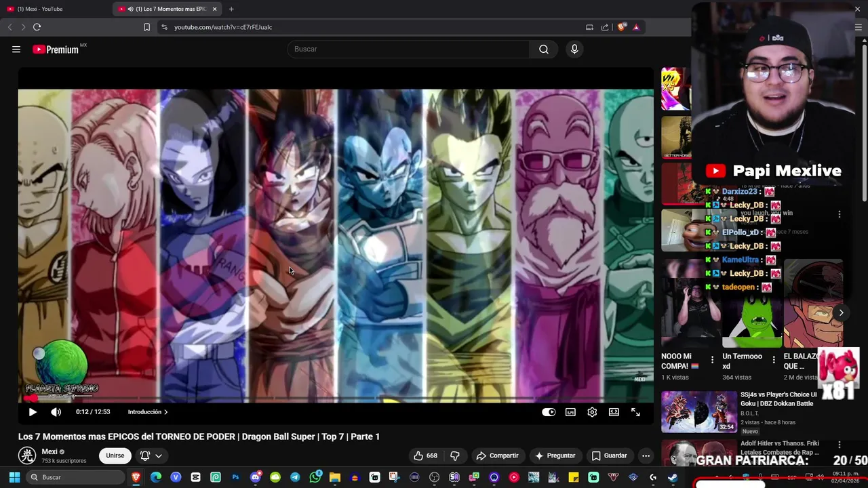868x488 pixels.
Task: Bookmark this page
Action: tap(146, 27)
